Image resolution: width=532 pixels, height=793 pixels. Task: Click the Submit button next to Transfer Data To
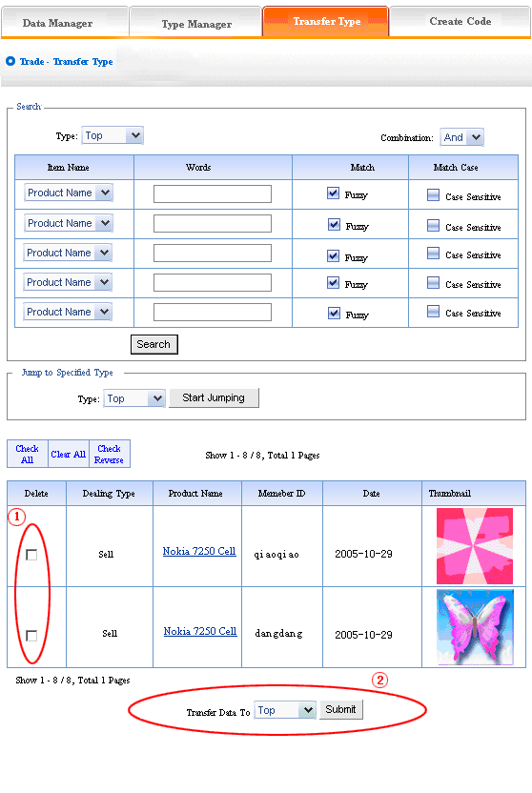[341, 709]
